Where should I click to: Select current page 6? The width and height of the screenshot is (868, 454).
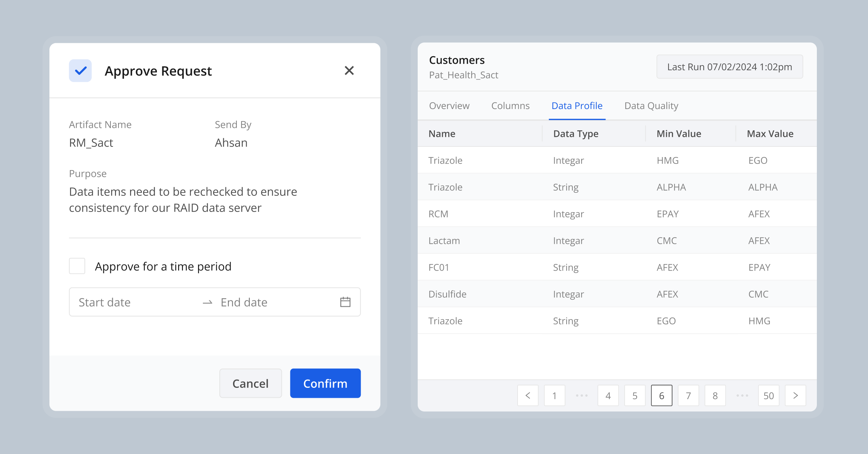pyautogui.click(x=662, y=396)
